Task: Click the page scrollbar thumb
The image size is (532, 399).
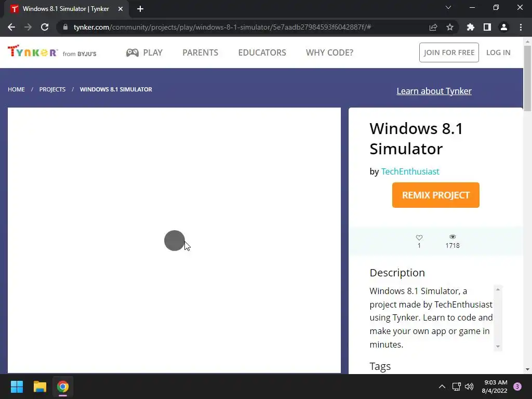Action: 527,78
